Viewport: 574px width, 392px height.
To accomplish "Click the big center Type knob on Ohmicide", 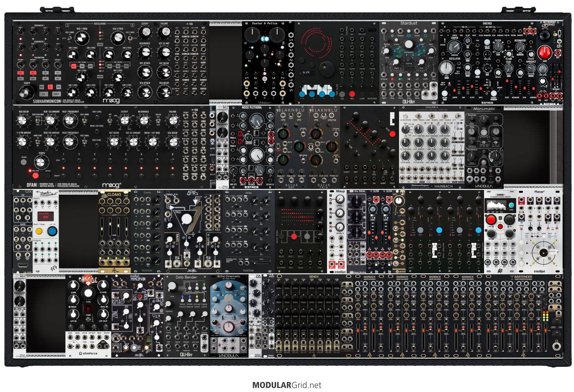I will point(88,293).
